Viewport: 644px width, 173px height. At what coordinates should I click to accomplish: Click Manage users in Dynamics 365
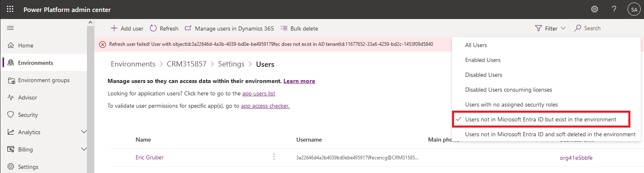[229, 28]
